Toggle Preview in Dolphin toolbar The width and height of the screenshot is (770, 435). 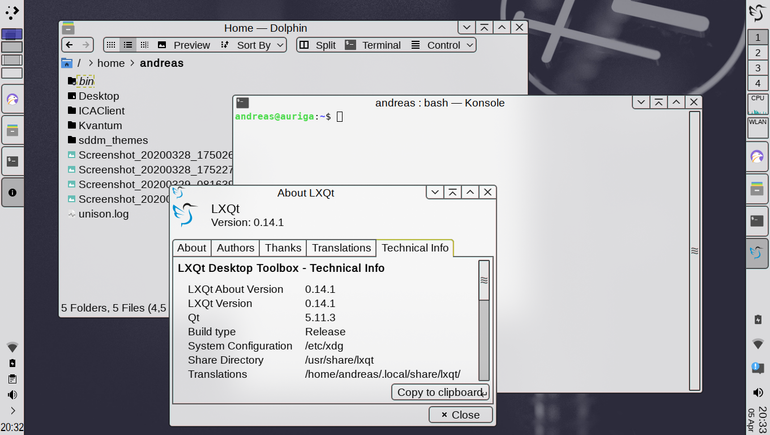pyautogui.click(x=184, y=45)
